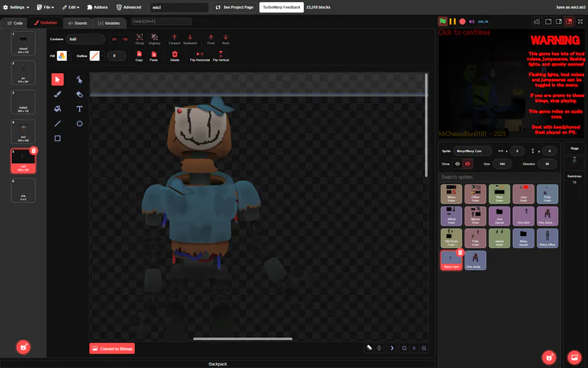
Task: Select the Line tool
Action: [57, 124]
